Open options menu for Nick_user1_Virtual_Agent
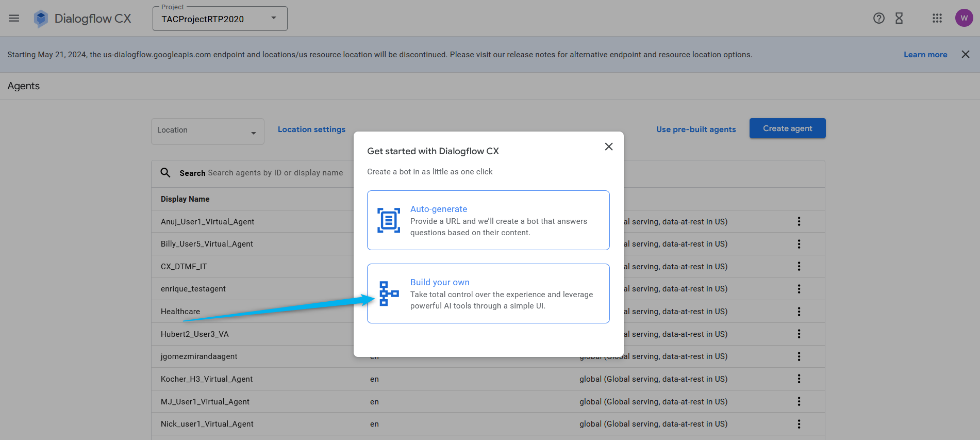Image resolution: width=980 pixels, height=440 pixels. [799, 424]
